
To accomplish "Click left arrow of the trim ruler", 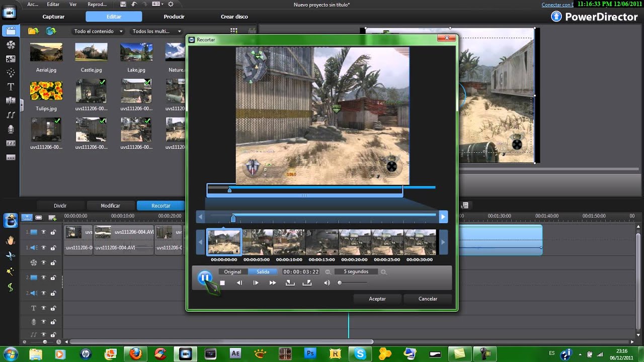I will [x=201, y=217].
